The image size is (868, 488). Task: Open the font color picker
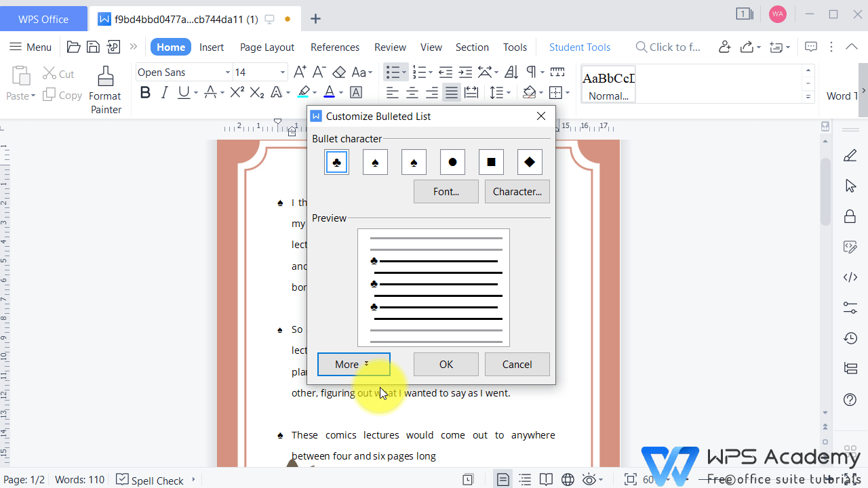click(340, 93)
